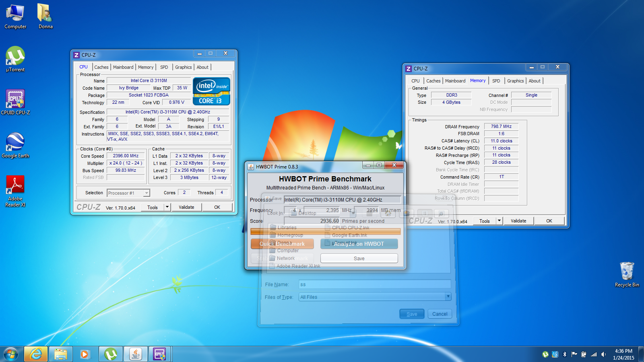Click the taskbar clock showing 4:36 PM
Viewport: 644px width, 362px height.
(623, 354)
